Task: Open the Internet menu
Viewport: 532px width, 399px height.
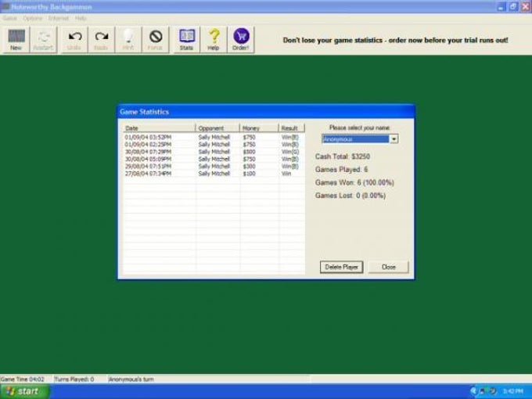Action: 59,18
